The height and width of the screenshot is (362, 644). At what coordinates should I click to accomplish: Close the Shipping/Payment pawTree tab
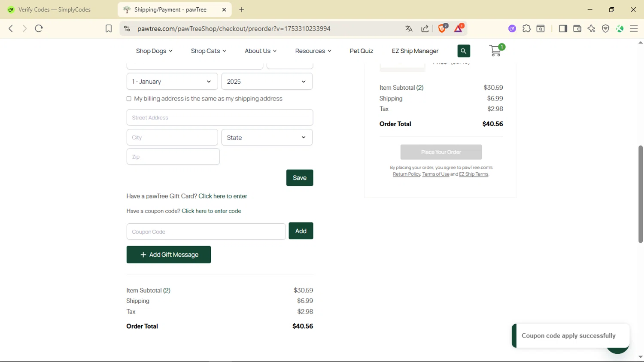point(224,9)
